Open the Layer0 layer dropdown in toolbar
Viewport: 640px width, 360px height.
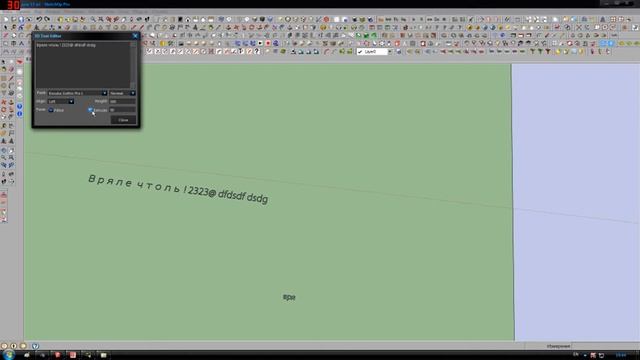[374, 52]
